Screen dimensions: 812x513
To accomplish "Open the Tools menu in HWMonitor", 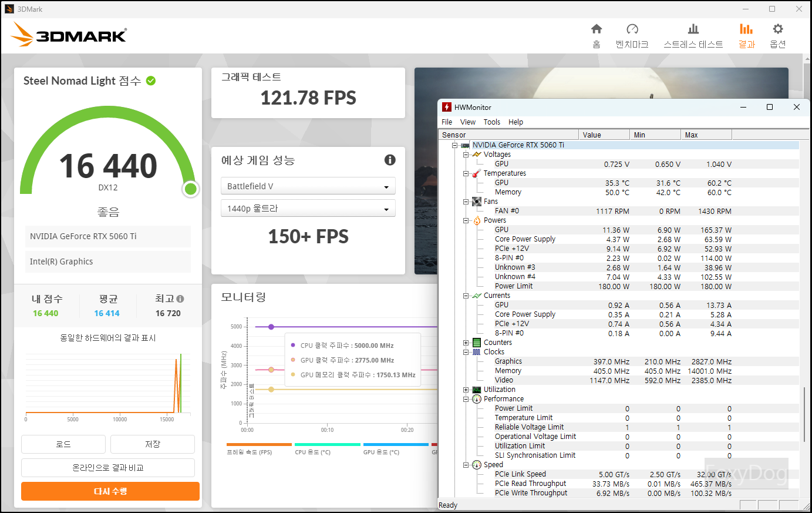I will click(x=492, y=122).
